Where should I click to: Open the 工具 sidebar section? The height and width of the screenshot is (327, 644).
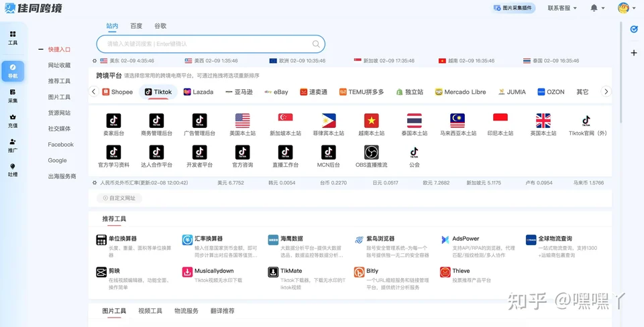point(13,38)
